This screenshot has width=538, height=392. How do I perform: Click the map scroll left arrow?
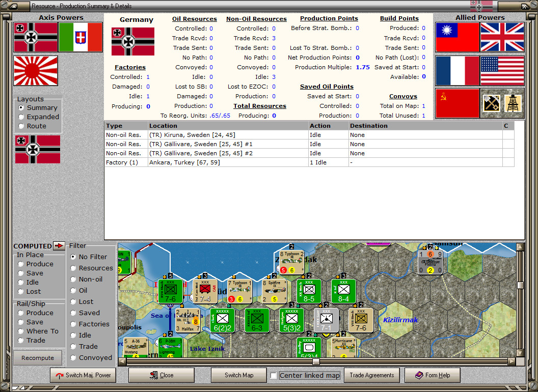[x=122, y=361]
